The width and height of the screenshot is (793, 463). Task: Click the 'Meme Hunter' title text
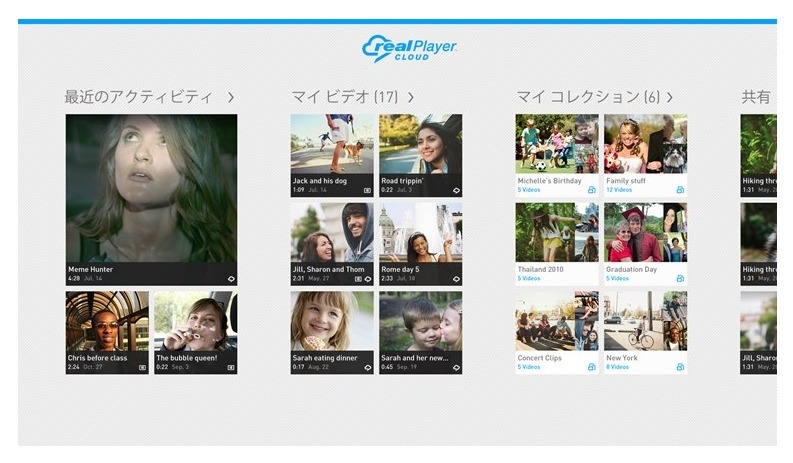point(91,270)
